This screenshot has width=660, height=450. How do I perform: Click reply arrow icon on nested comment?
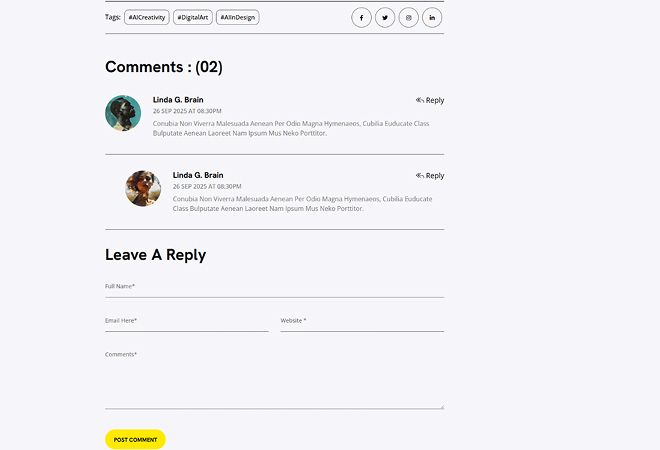420,176
